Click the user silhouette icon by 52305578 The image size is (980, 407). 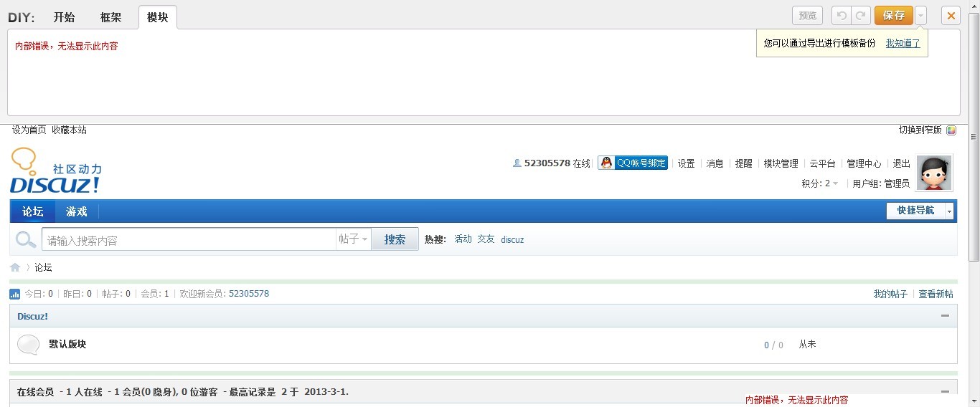pyautogui.click(x=517, y=163)
